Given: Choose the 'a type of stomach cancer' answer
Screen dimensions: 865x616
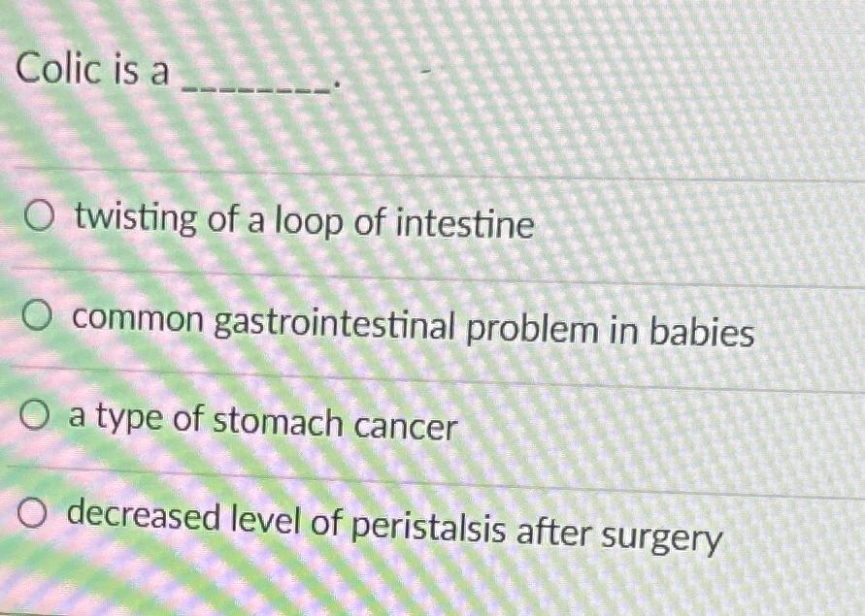Looking at the screenshot, I should pyautogui.click(x=37, y=415).
